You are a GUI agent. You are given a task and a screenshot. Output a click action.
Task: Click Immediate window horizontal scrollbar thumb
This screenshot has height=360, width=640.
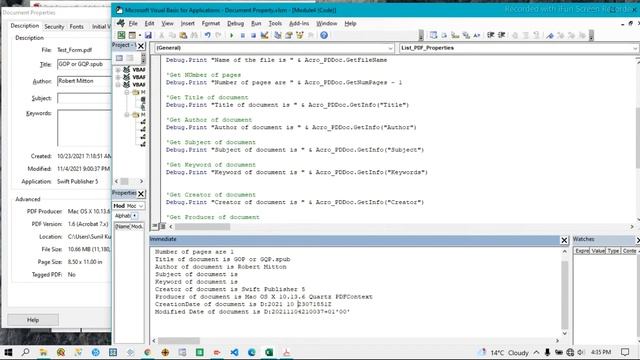179,340
